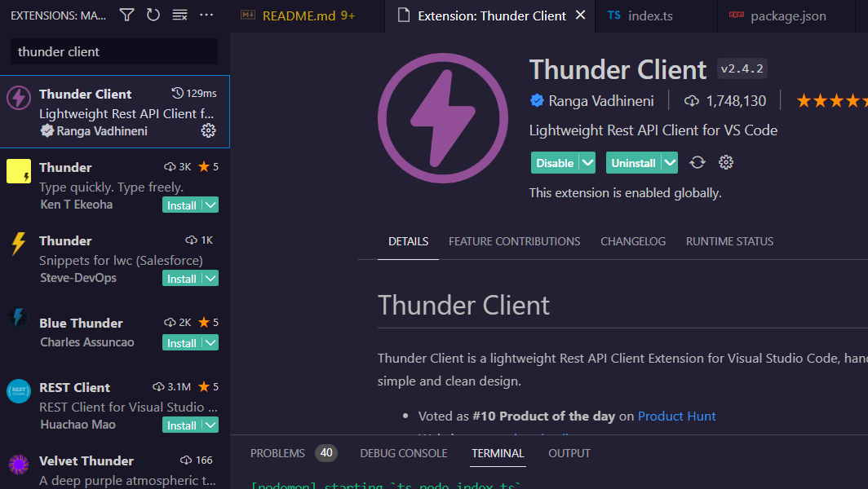Show the DEBUG CONSOLE panel
Screen dimensions: 868x489
tap(404, 453)
